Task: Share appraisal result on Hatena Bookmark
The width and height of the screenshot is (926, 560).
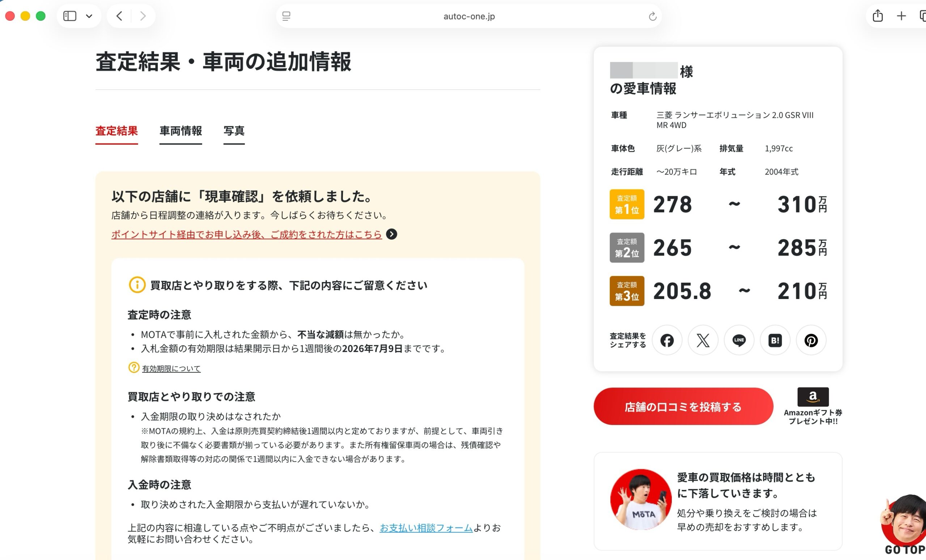Action: point(775,341)
